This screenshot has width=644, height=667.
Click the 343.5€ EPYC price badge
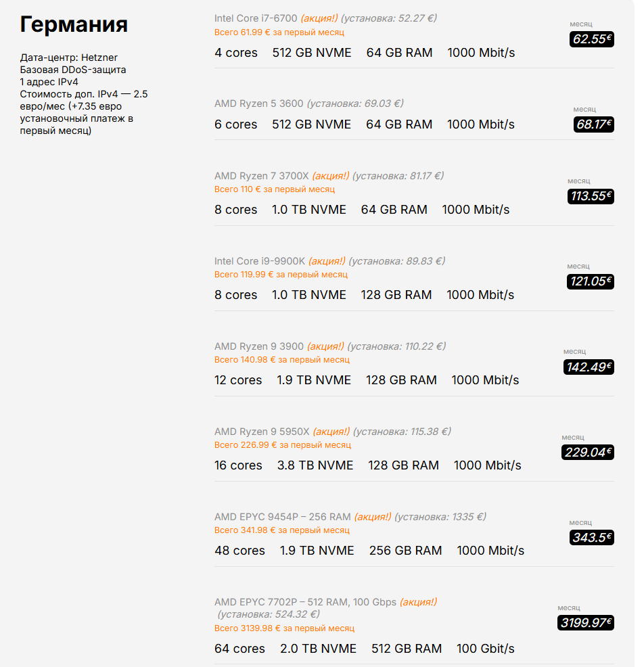591,537
